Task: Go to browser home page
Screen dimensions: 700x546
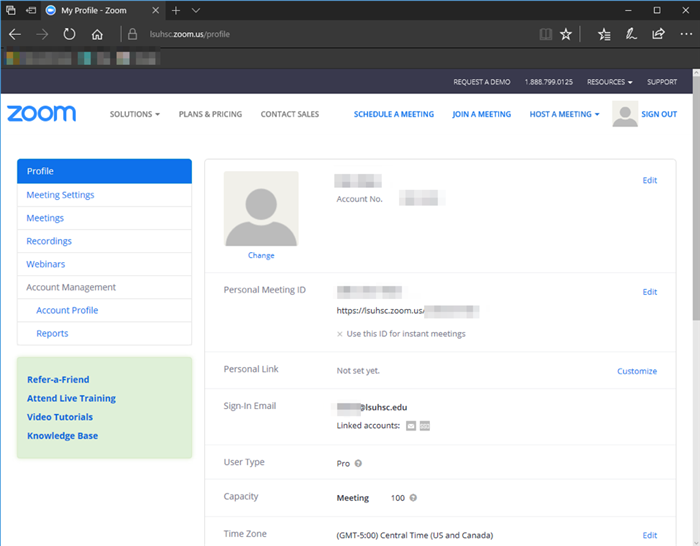Action: (x=97, y=34)
